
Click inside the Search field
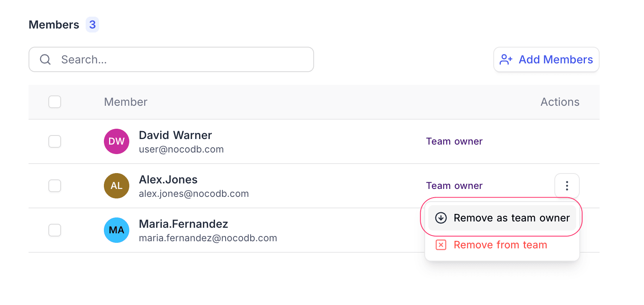(171, 59)
